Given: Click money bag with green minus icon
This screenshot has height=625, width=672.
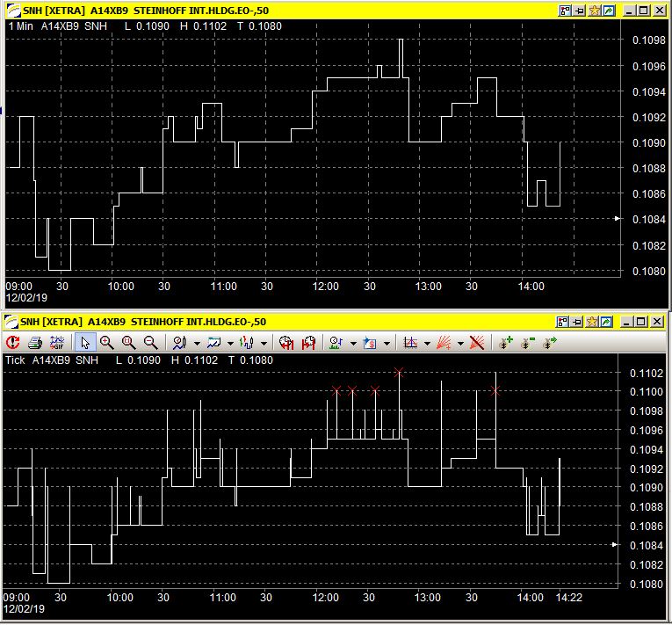Looking at the screenshot, I should tap(528, 342).
